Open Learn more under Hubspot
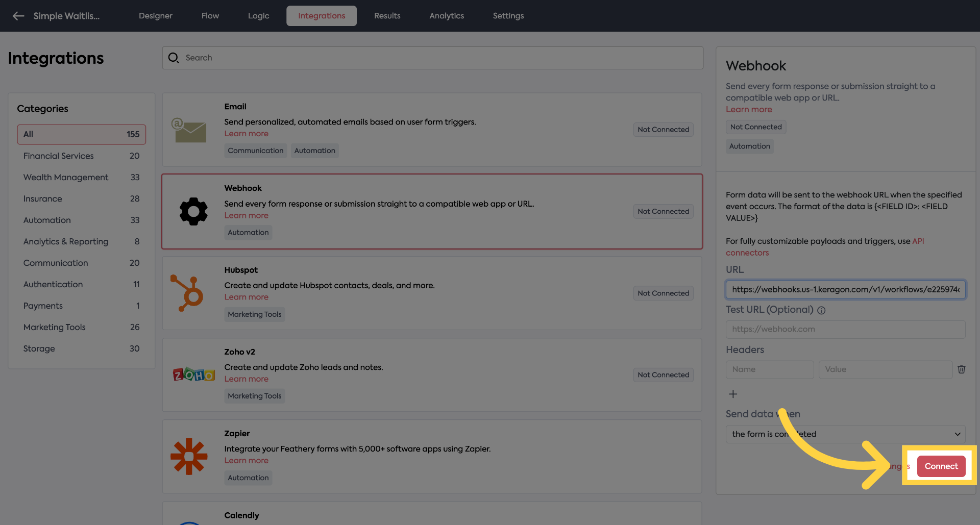980x525 pixels. (246, 297)
